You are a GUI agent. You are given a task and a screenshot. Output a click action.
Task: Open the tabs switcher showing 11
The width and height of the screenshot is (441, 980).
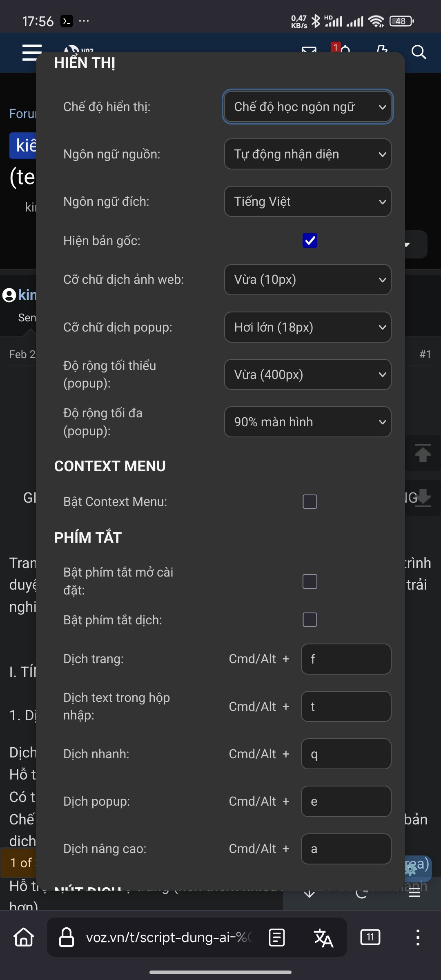click(x=370, y=937)
